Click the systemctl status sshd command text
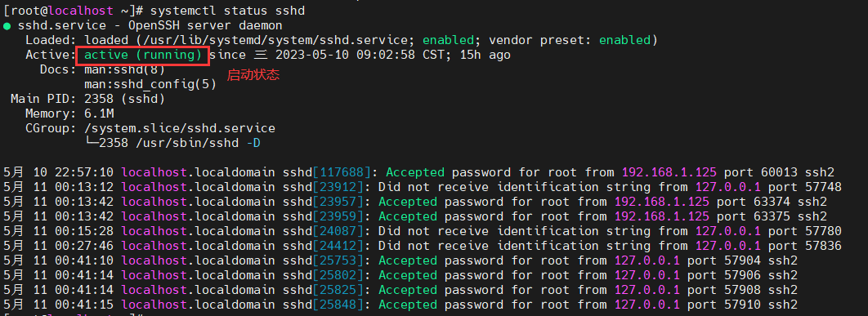Screen dimensions: 868x316 [x=227, y=11]
